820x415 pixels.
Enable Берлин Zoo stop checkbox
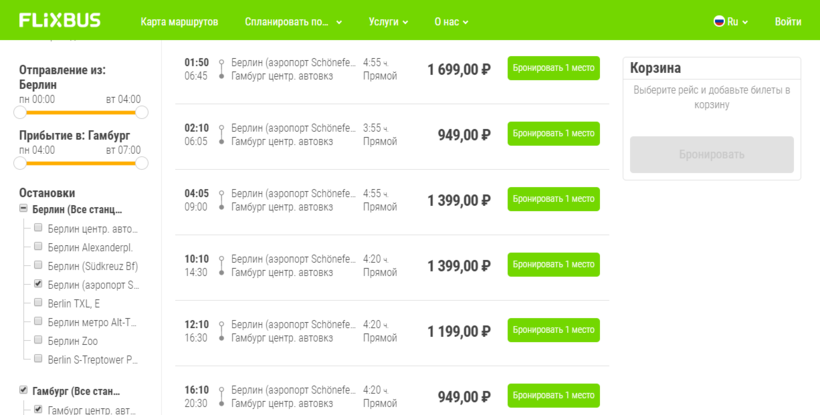coord(38,340)
